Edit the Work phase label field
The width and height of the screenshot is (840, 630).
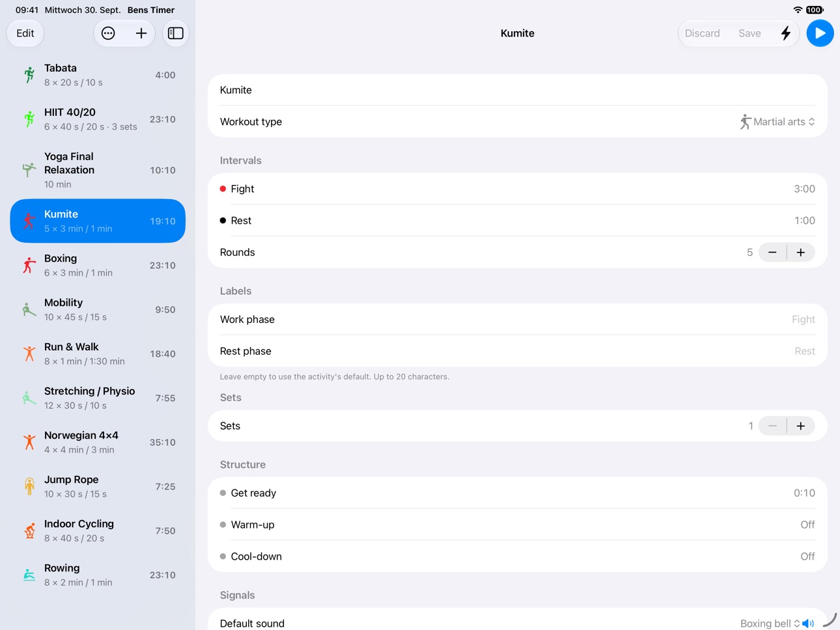tap(518, 320)
